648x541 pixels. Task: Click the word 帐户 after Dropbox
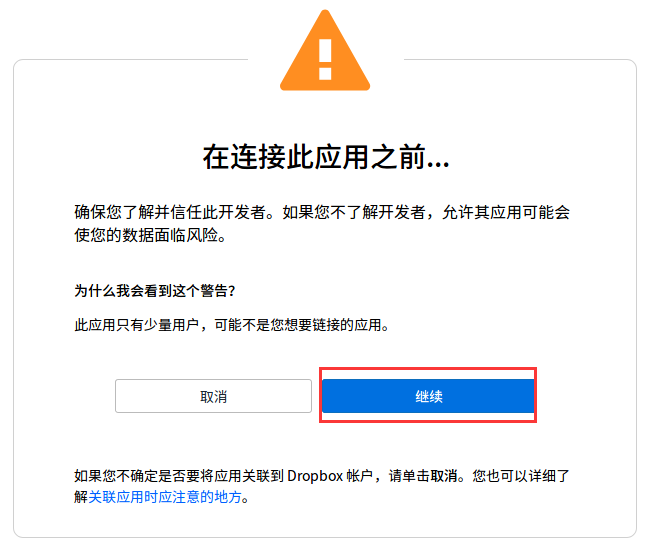(360, 476)
